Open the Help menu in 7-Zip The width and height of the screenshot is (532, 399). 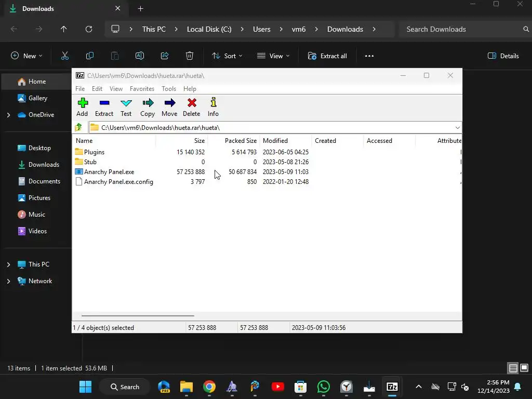190,88
